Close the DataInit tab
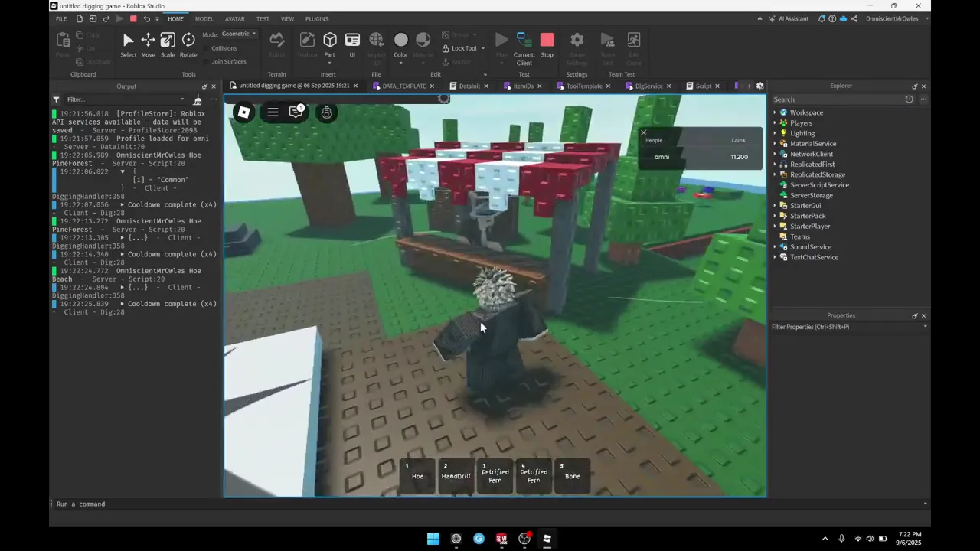This screenshot has width=980, height=551. 486,86
